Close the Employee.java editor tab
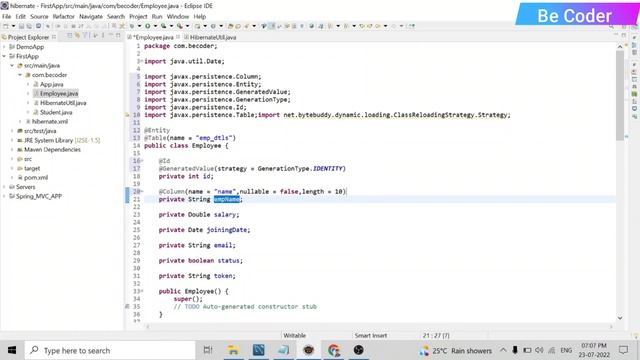The width and height of the screenshot is (640, 360). [x=178, y=37]
